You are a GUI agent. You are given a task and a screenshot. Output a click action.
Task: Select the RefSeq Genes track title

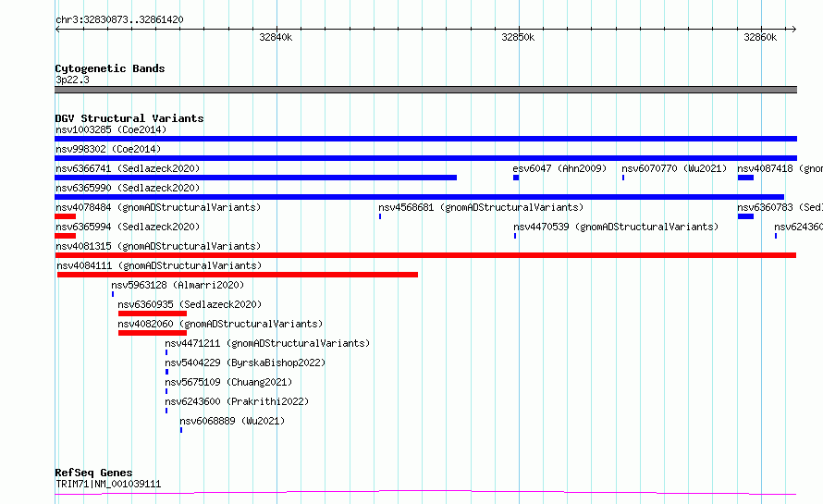[93, 473]
